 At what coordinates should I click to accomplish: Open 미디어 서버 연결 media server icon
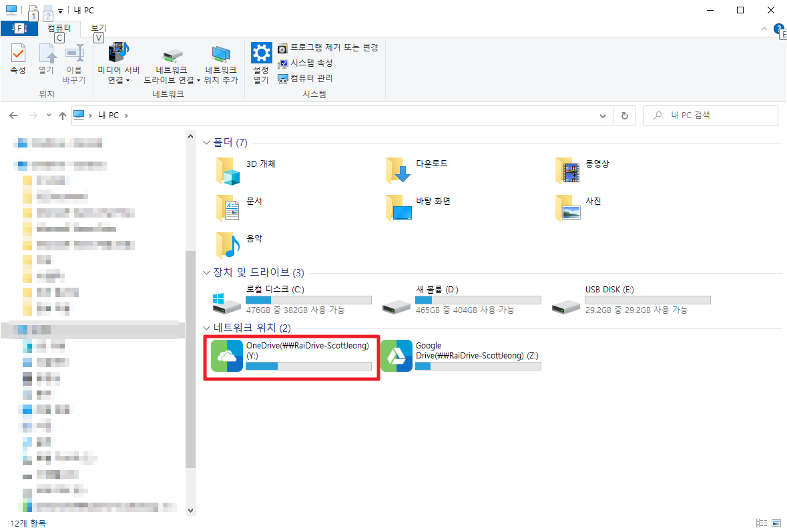118,63
